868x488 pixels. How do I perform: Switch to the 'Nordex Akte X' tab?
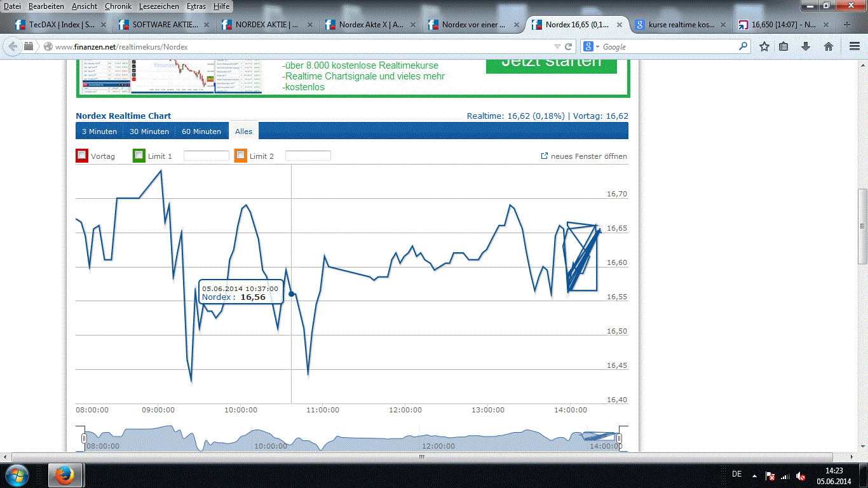tap(371, 25)
